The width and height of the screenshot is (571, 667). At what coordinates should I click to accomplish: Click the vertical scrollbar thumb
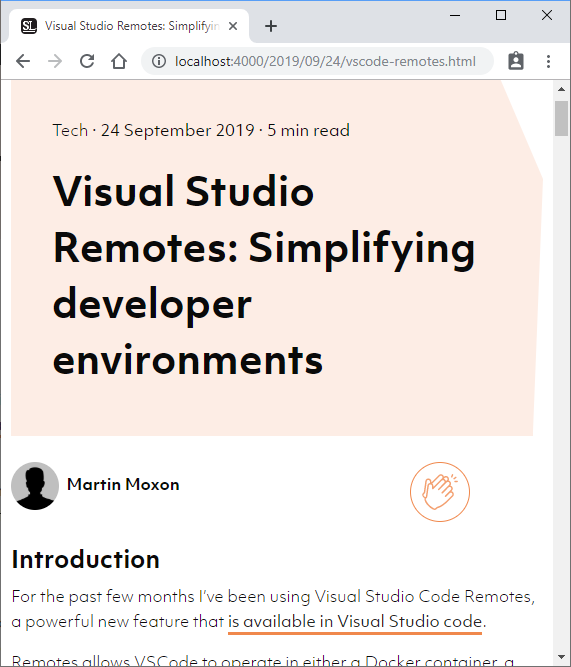[561, 118]
